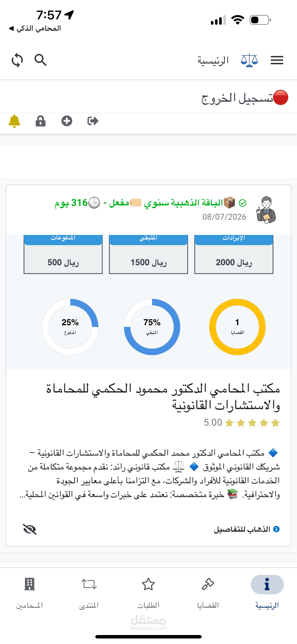Tap the plus circle add icon

point(67,121)
